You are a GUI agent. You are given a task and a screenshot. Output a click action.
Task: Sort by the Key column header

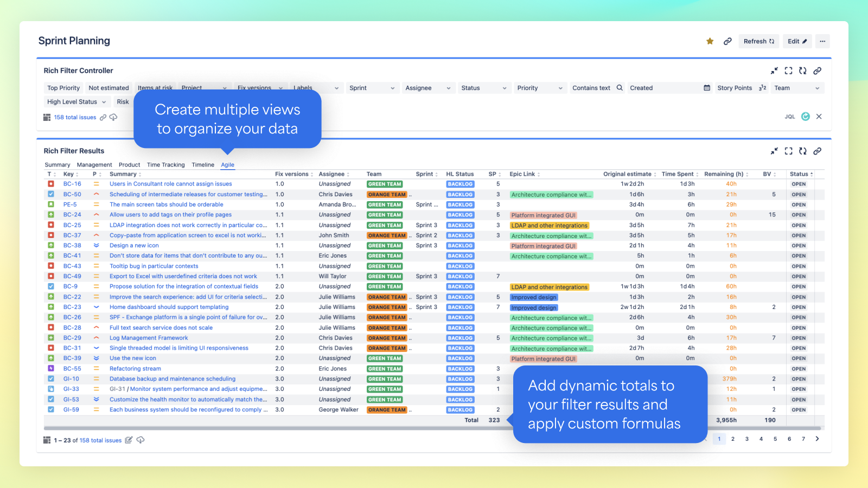click(68, 174)
